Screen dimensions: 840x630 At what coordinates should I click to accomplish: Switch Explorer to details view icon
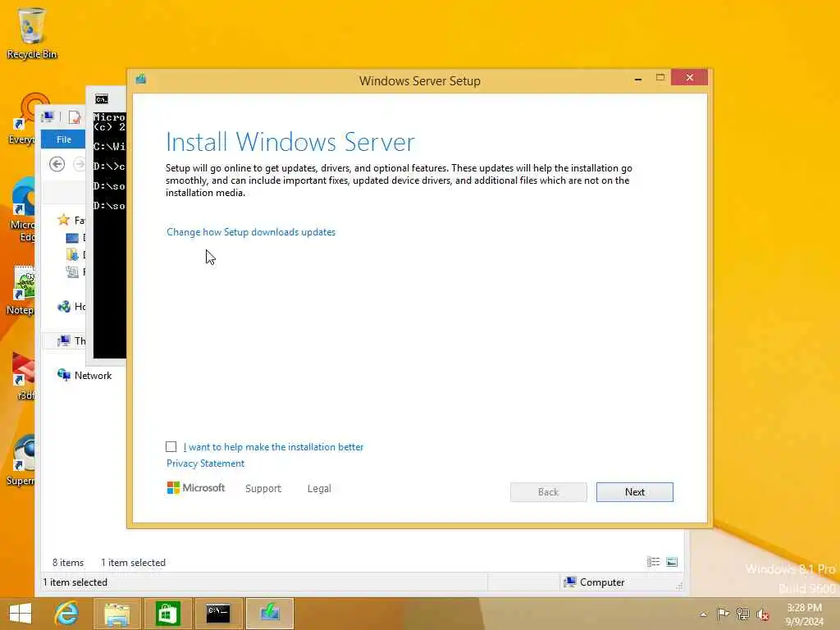[653, 562]
